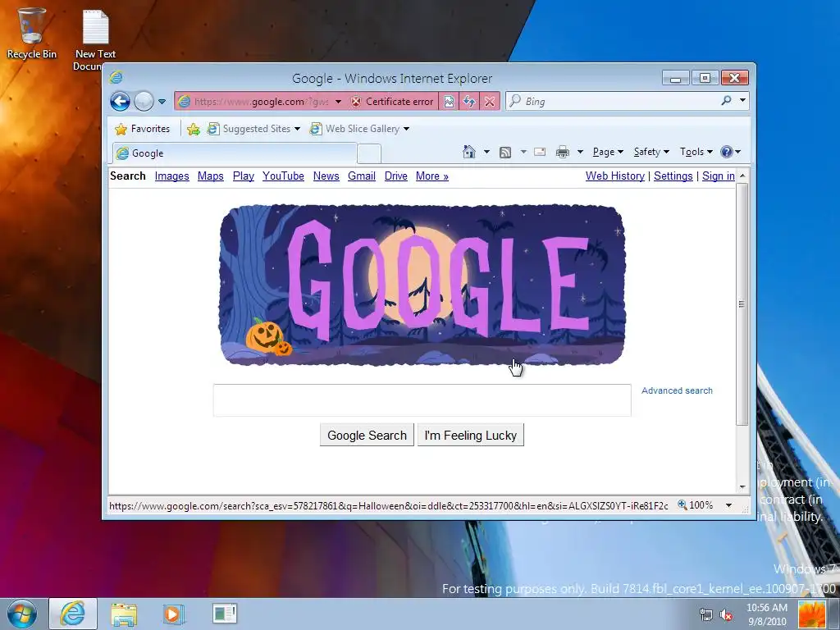Click the RSS Feeds icon
The height and width of the screenshot is (630, 840).
[x=504, y=153]
